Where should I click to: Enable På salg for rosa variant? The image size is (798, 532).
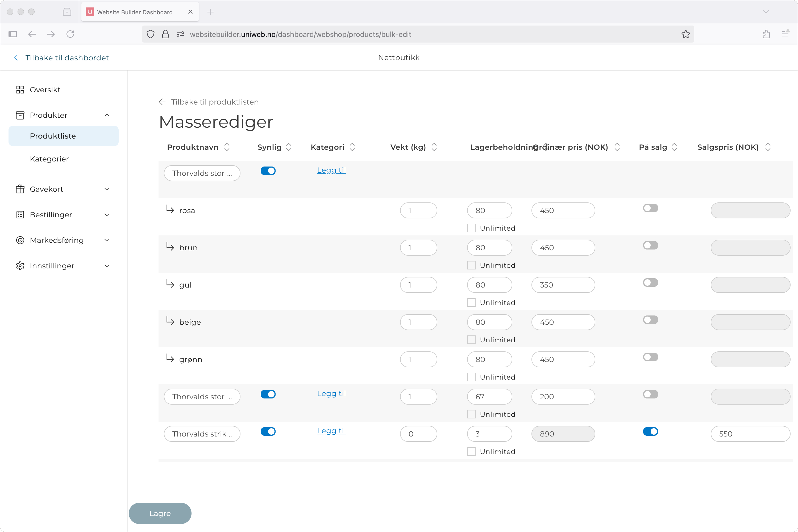coord(650,208)
